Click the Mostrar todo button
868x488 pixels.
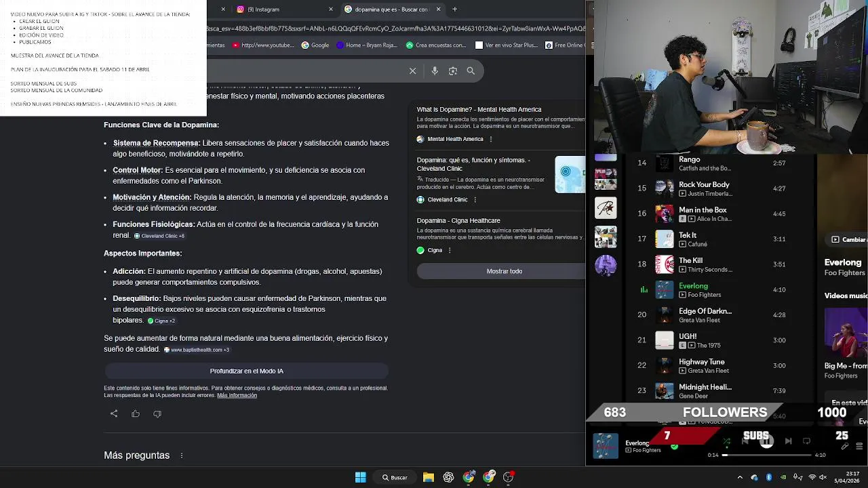(x=501, y=271)
